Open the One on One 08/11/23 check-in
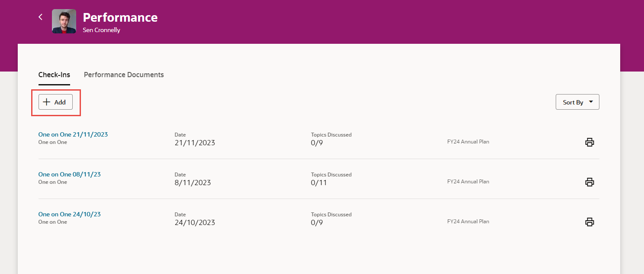The height and width of the screenshot is (274, 644). click(x=69, y=174)
